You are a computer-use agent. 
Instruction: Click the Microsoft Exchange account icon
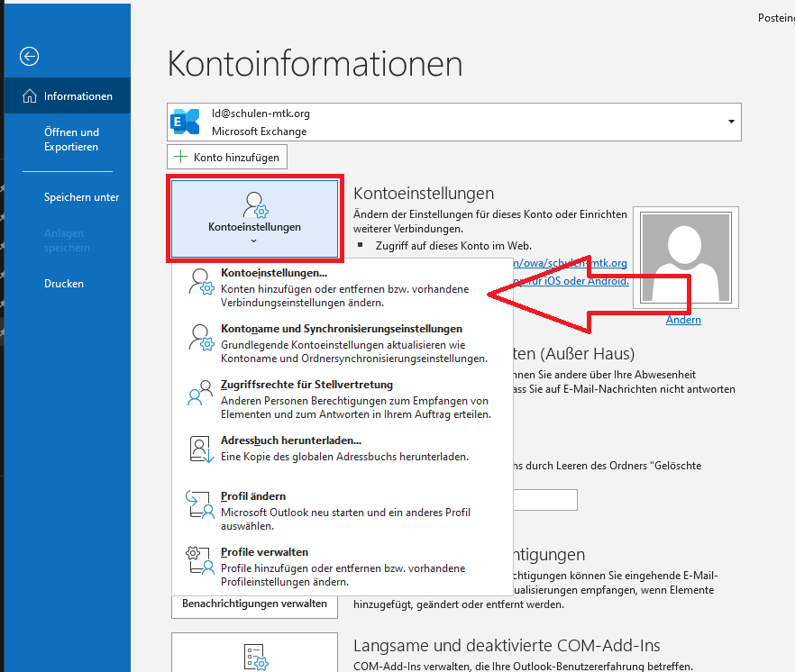[x=185, y=122]
